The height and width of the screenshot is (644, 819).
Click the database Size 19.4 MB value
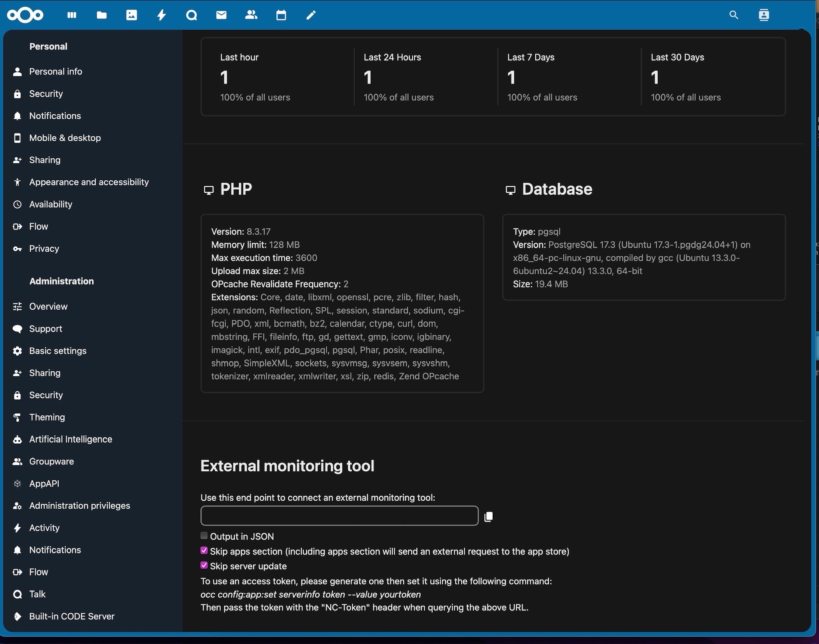[x=551, y=284]
